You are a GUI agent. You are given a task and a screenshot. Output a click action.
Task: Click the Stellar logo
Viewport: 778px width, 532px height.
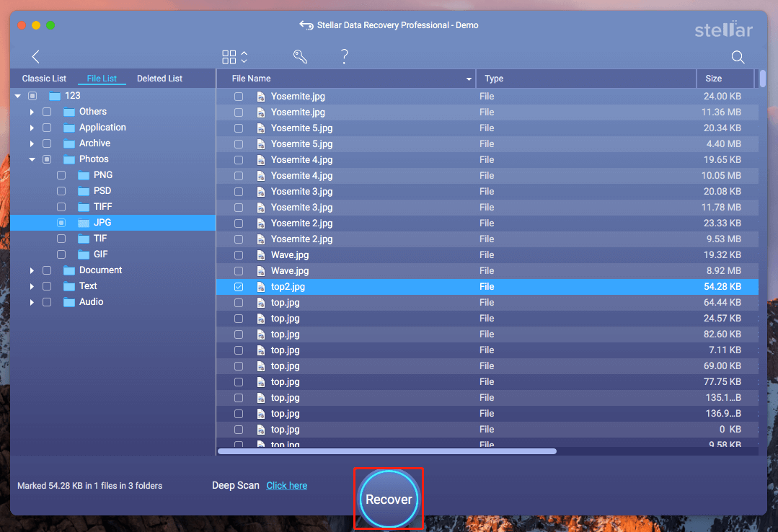click(x=724, y=30)
